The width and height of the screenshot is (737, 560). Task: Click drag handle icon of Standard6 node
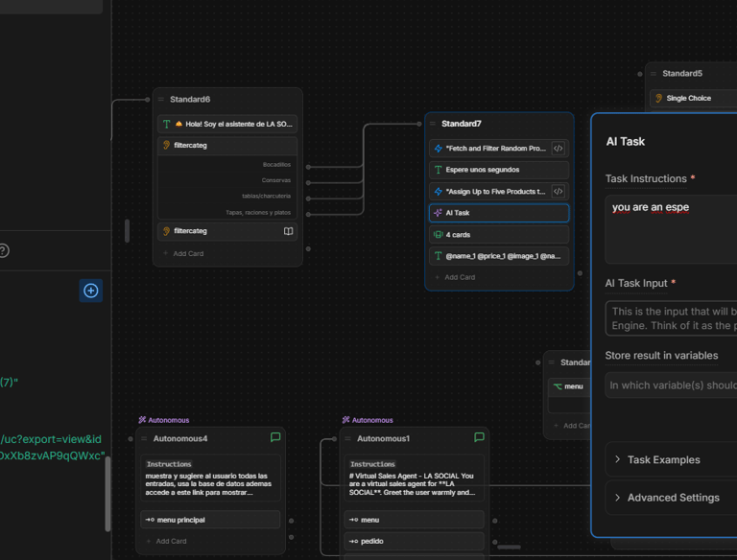point(161,99)
